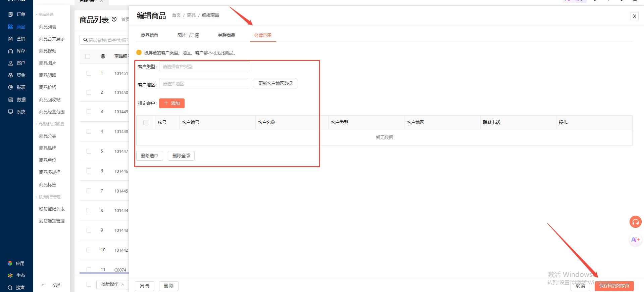Check the row checkbox for product 101446
644x292 pixels.
(x=89, y=171)
